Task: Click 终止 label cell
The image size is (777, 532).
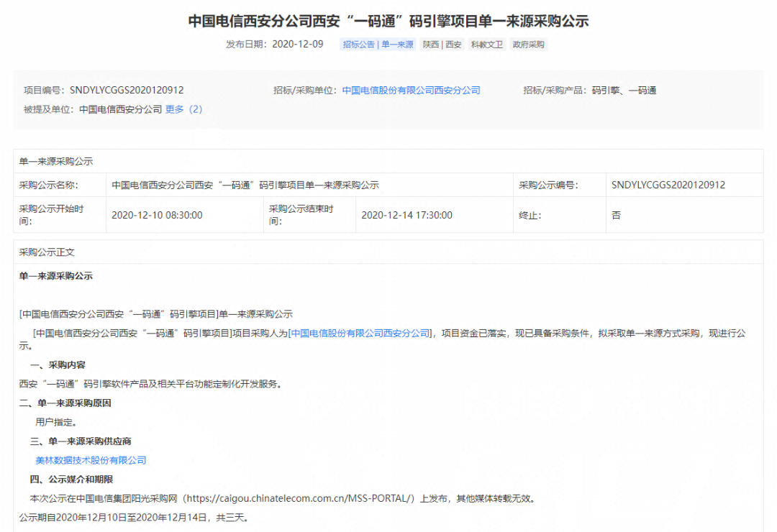Action: (x=560, y=214)
